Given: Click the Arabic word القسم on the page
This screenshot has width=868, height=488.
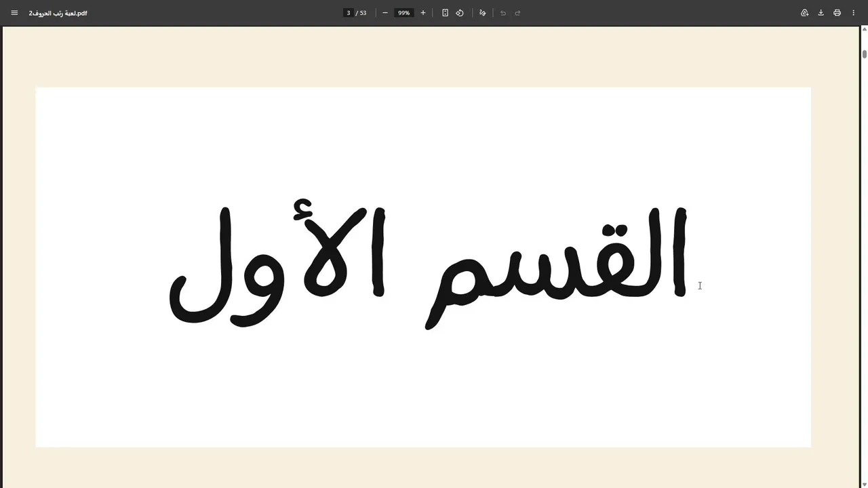Looking at the screenshot, I should (556, 268).
